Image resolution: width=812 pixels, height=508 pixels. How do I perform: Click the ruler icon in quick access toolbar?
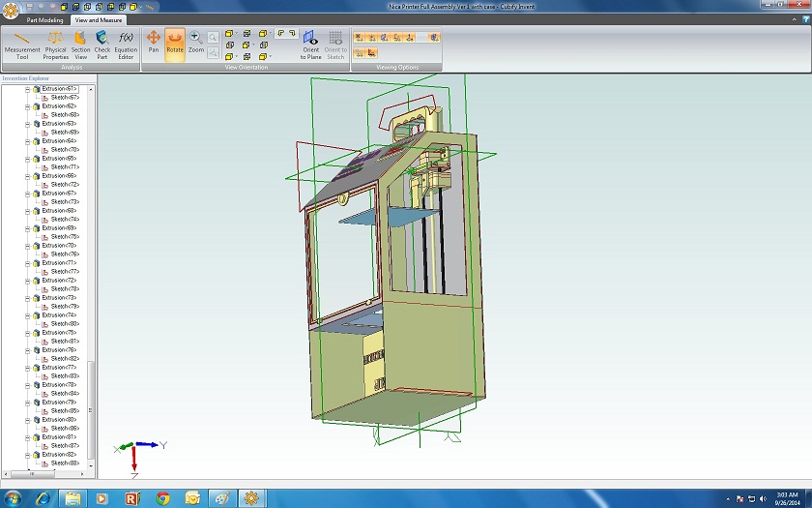pos(150,8)
